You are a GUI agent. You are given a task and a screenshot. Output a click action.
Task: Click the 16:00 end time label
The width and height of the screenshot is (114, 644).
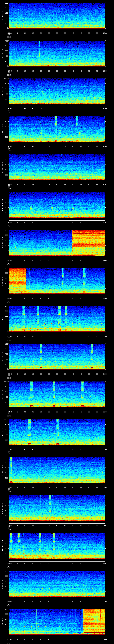tap(105, 71)
